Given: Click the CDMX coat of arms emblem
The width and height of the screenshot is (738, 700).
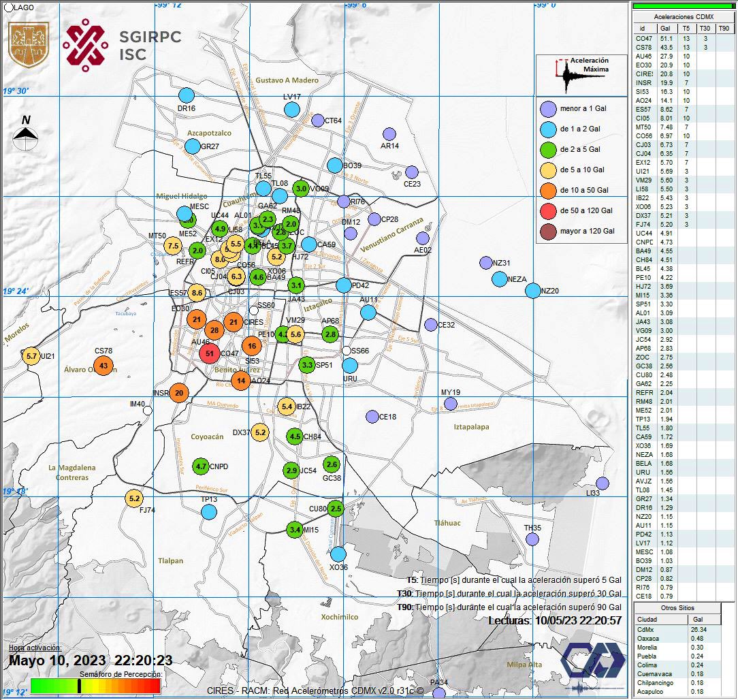Looking at the screenshot, I should [x=29, y=44].
